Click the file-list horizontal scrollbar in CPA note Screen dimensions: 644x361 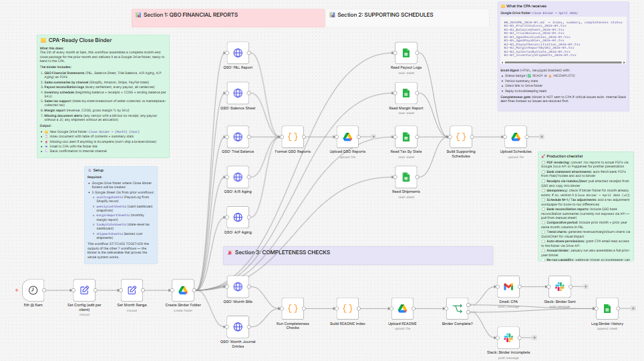pyautogui.click(x=563, y=62)
